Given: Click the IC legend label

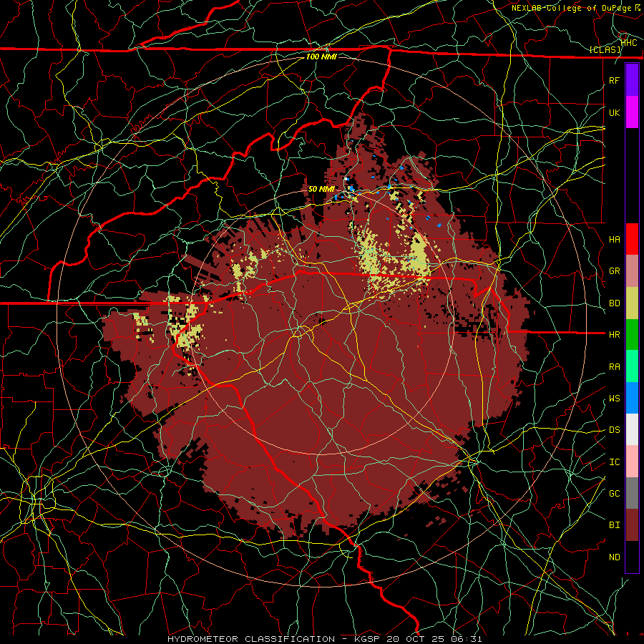Looking at the screenshot, I should coord(615,462).
